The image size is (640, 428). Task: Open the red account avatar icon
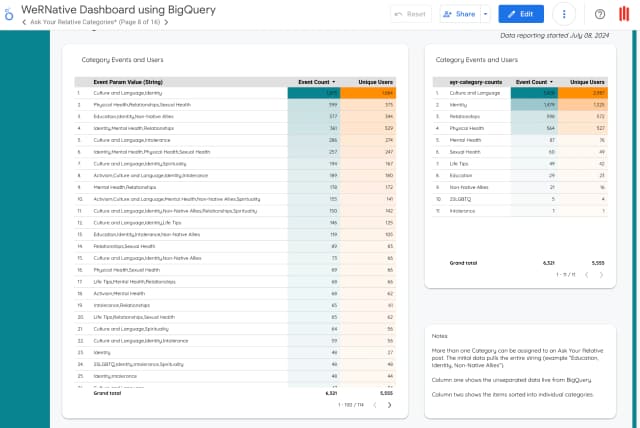tap(624, 14)
